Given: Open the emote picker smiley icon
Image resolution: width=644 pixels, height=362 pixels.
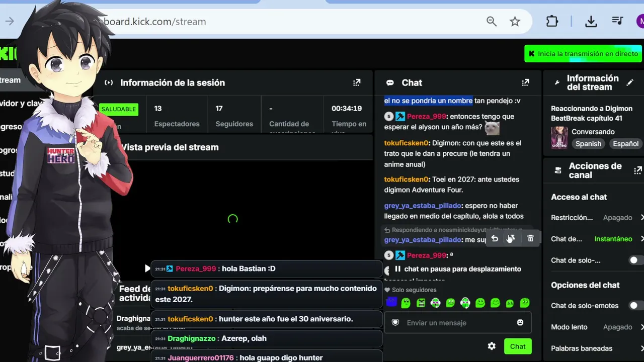Looking at the screenshot, I should (520, 322).
